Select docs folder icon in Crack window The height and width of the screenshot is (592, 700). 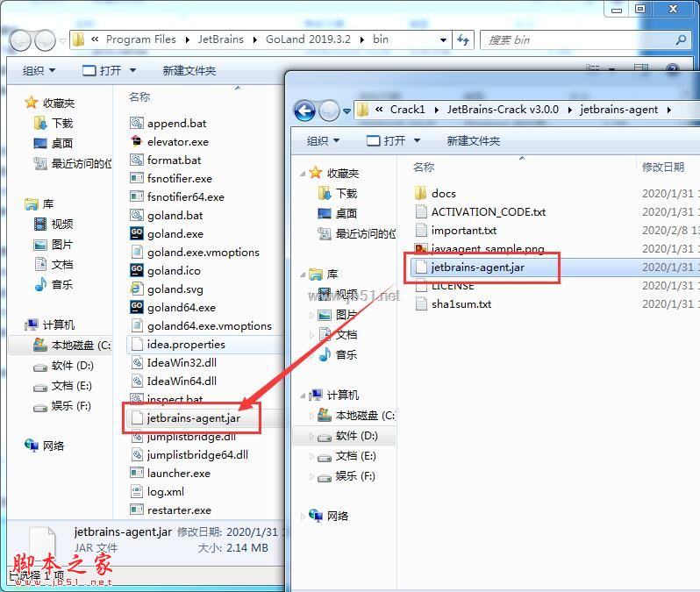pos(420,193)
